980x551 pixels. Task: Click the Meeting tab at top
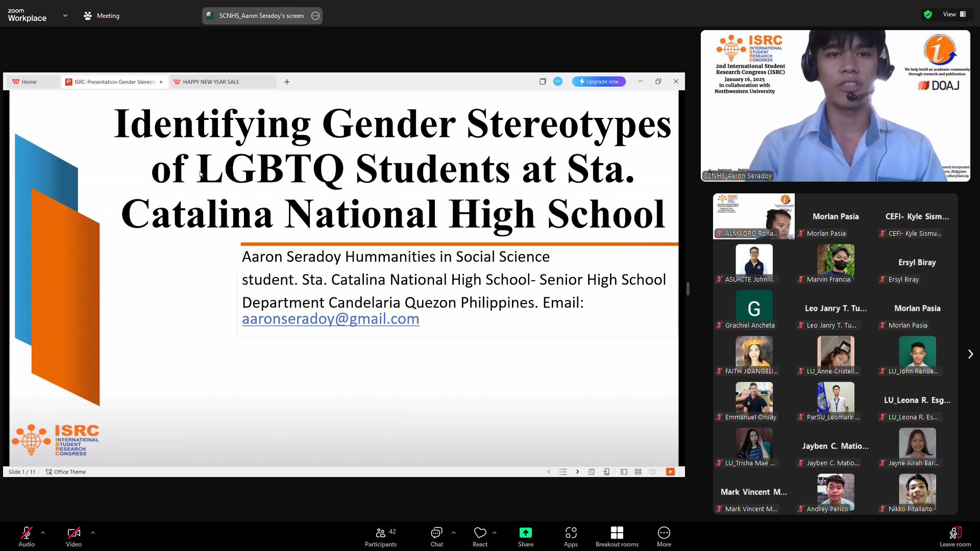[x=102, y=16]
